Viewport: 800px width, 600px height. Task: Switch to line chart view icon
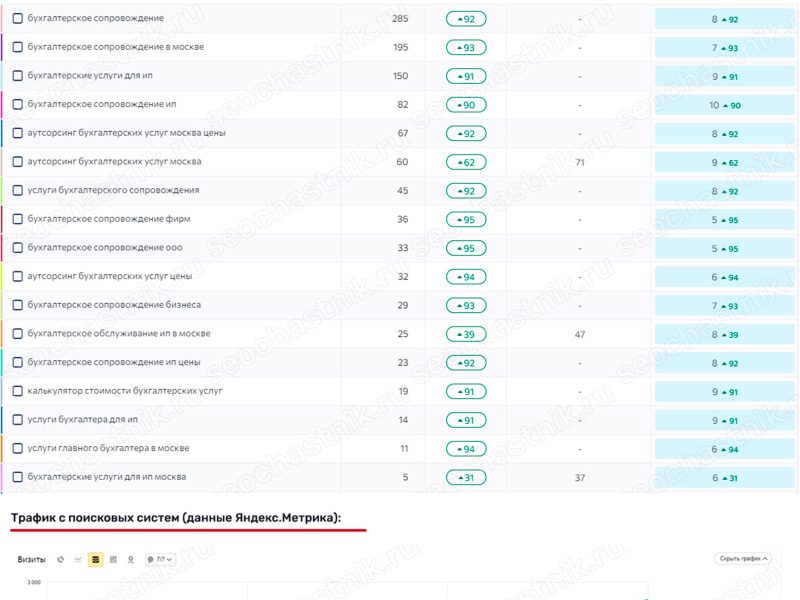[x=78, y=560]
